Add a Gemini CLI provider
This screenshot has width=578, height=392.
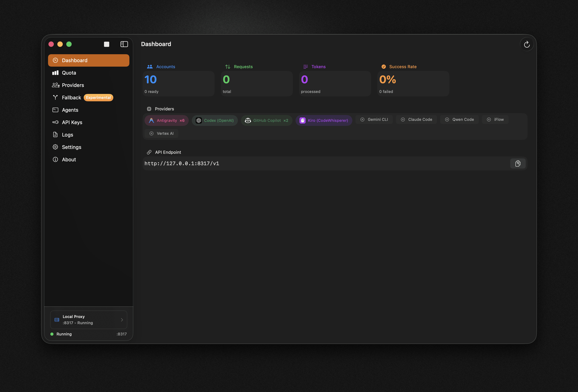[374, 120]
